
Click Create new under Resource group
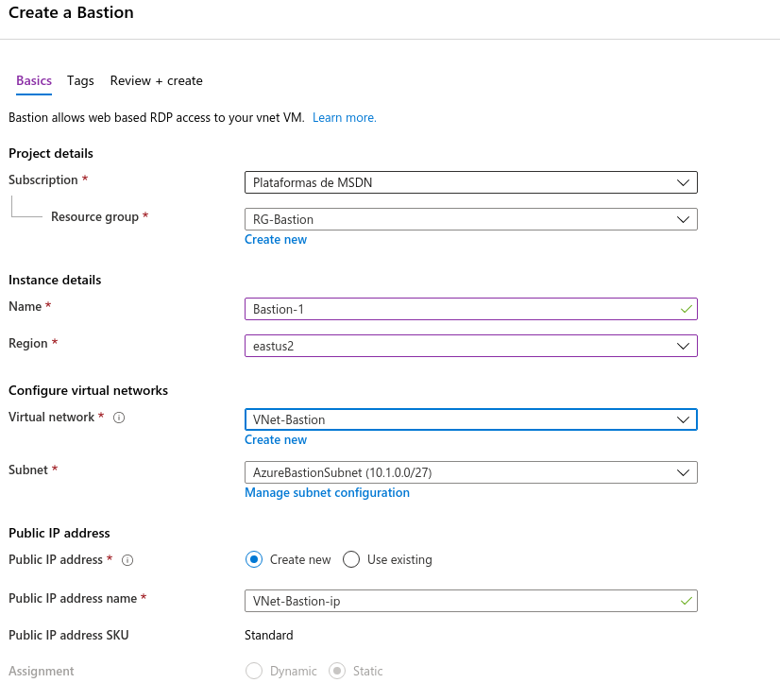pyautogui.click(x=276, y=239)
